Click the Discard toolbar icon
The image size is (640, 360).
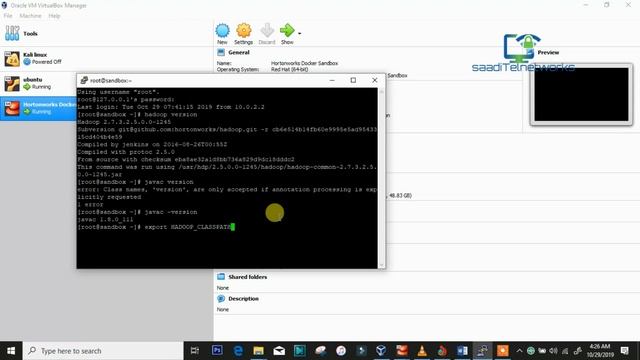pyautogui.click(x=267, y=31)
